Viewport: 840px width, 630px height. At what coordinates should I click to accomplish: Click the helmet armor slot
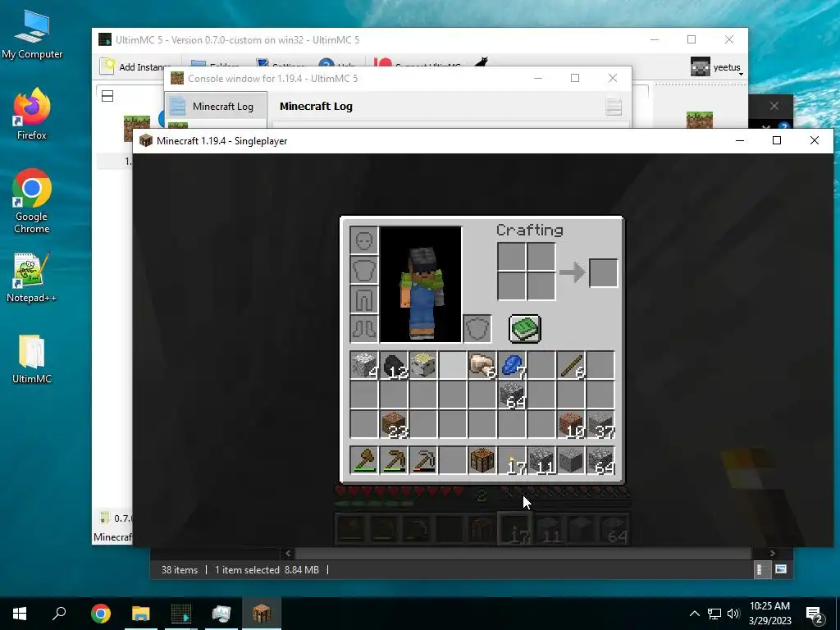[364, 240]
